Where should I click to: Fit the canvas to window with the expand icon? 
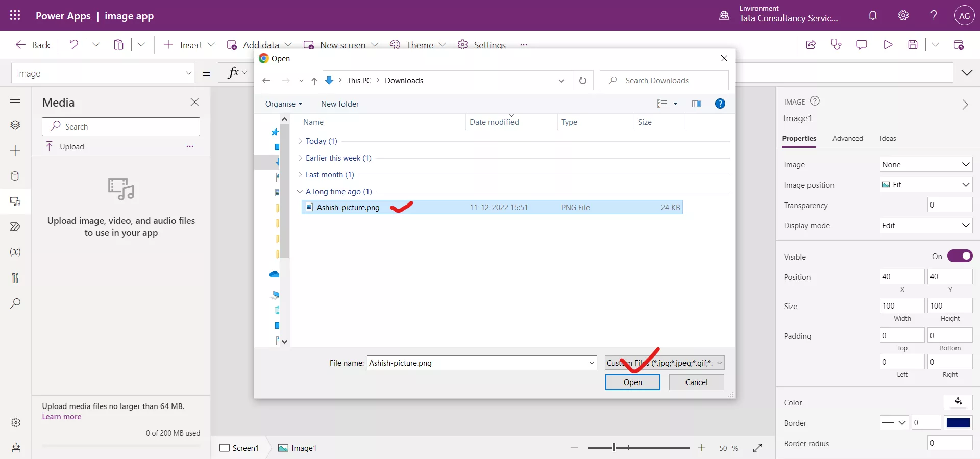click(757, 448)
